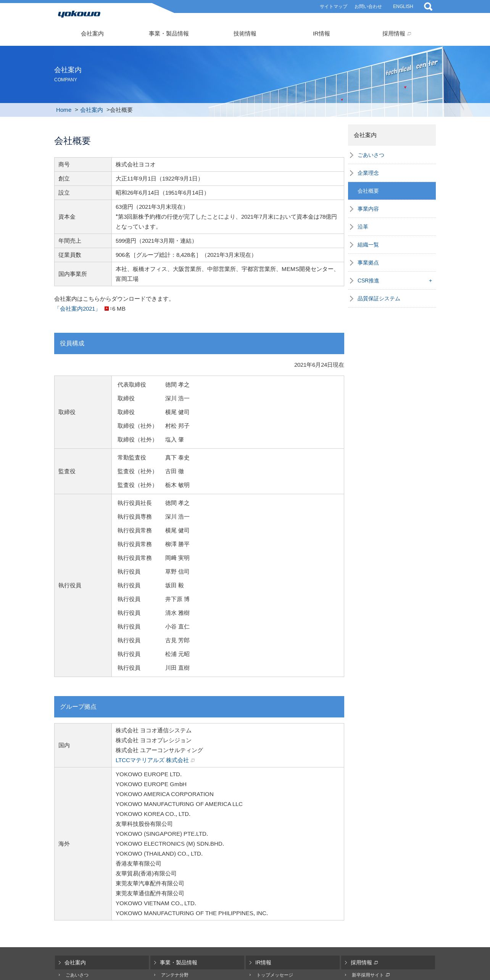Click 599億円 annual sales cell
The image size is (490, 980).
(228, 241)
